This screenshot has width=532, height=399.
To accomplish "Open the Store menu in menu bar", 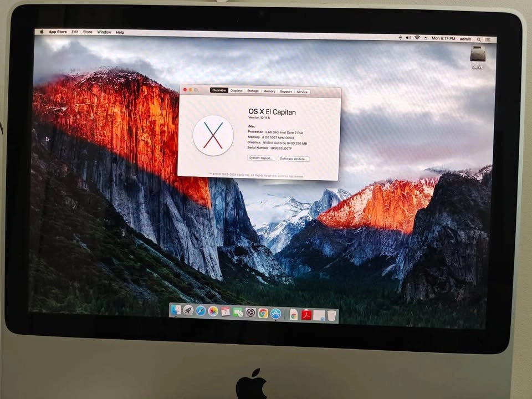I will coord(88,32).
